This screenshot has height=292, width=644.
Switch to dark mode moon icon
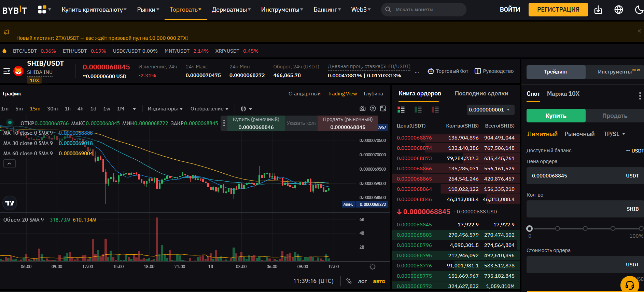pyautogui.click(x=639, y=10)
